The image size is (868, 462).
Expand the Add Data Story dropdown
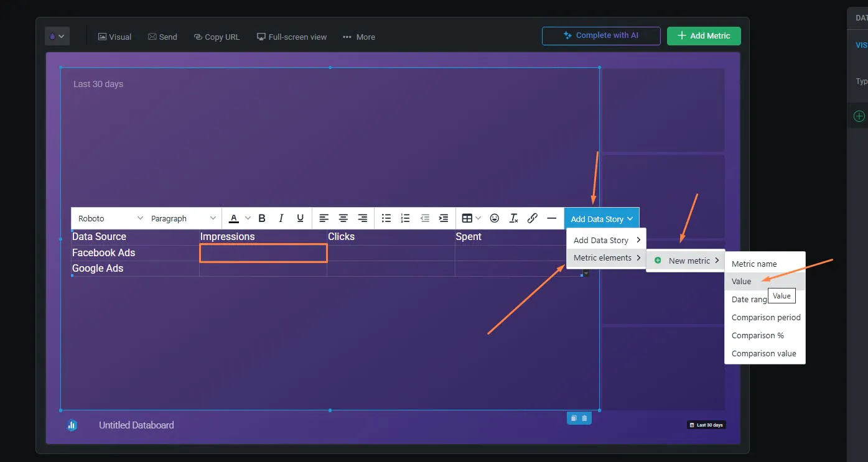pyautogui.click(x=602, y=219)
